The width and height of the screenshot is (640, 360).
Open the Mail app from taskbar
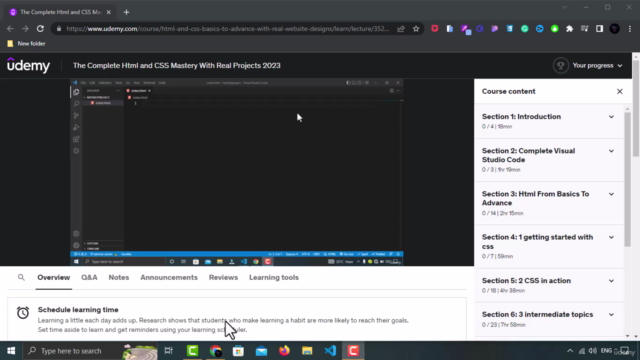tap(261, 351)
